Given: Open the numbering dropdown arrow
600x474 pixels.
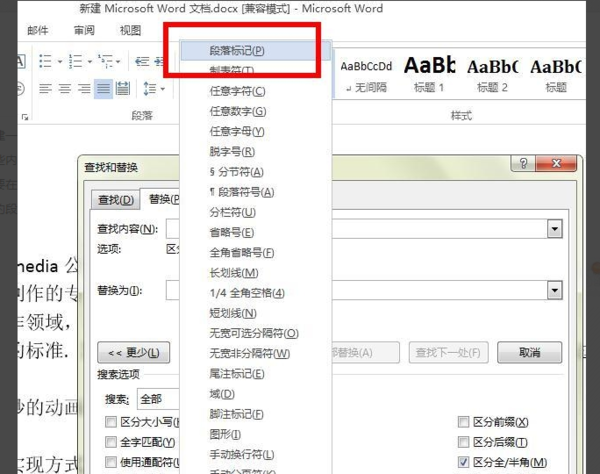Looking at the screenshot, I should pyautogui.click(x=90, y=61).
